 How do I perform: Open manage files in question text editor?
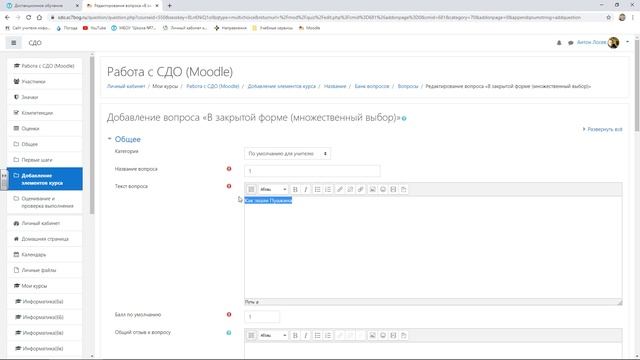404,189
